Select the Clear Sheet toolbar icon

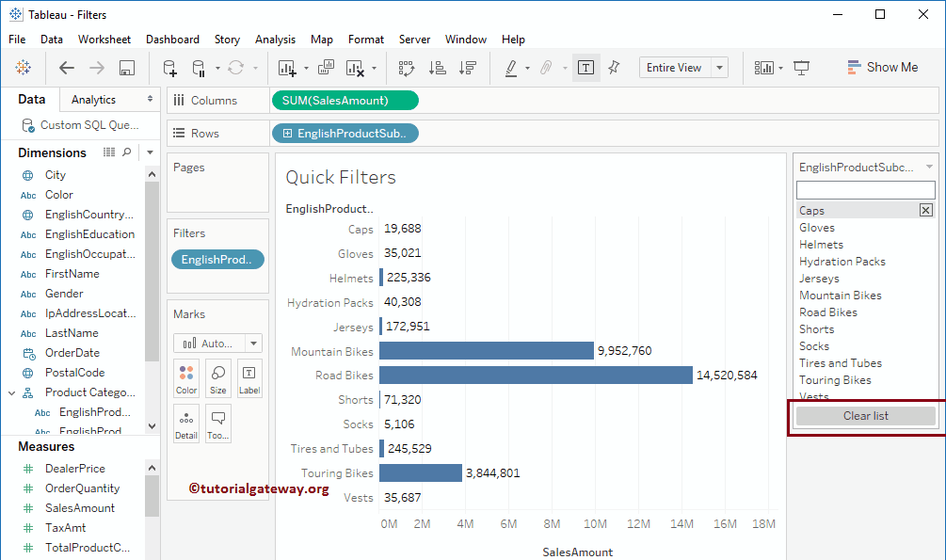356,68
